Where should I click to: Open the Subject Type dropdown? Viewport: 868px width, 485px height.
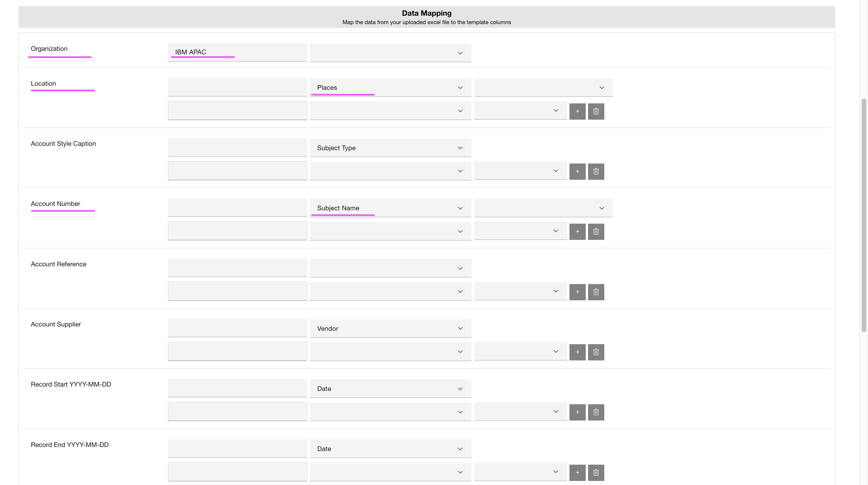390,148
